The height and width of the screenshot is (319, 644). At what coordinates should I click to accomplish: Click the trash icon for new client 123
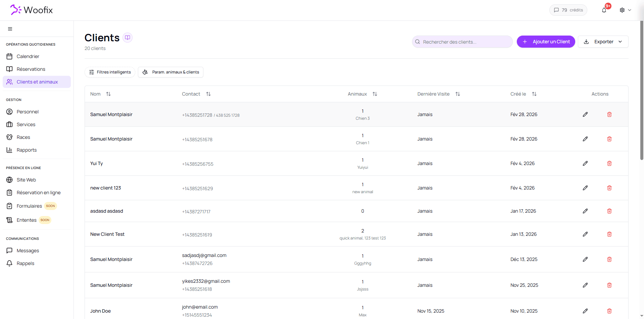point(609,188)
